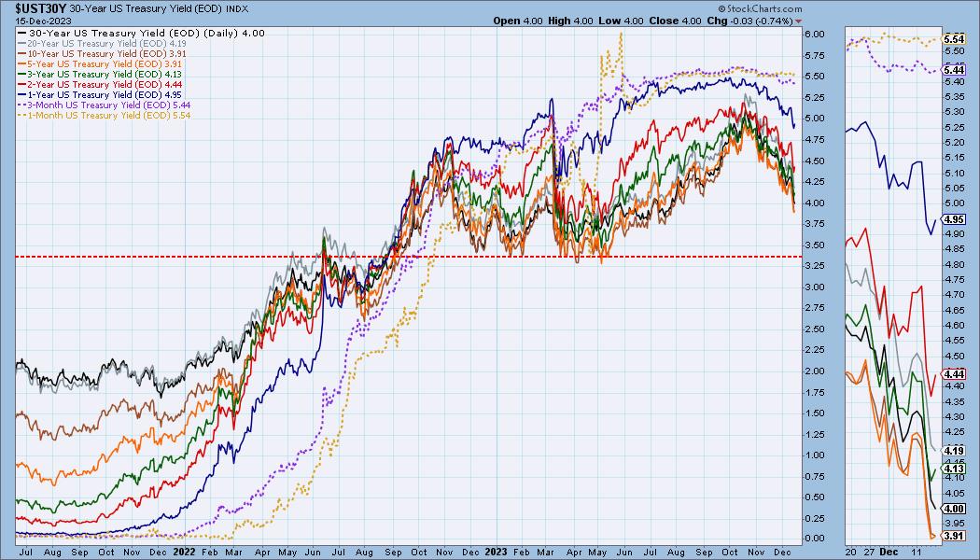
Task: Click the red down-arrow change indicator
Action: pos(798,21)
